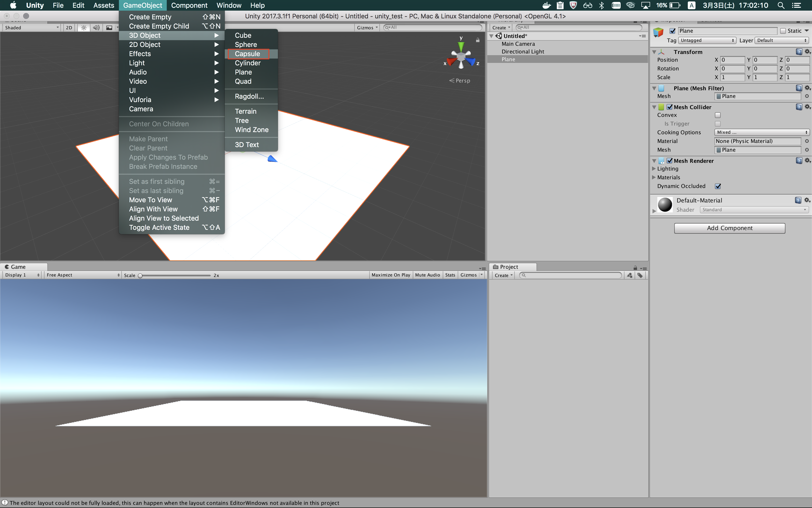Open Transform component gear menu

pyautogui.click(x=807, y=52)
